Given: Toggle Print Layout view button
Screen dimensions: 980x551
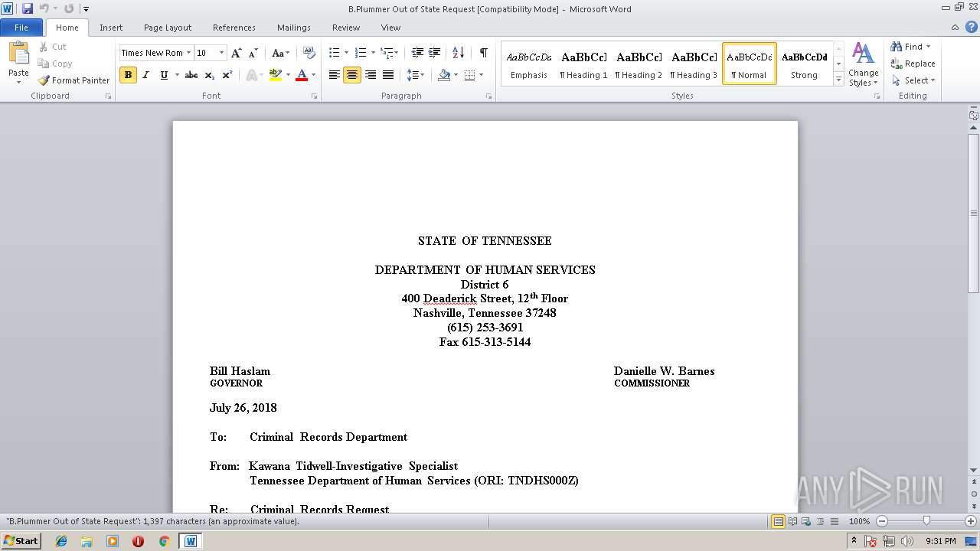Looking at the screenshot, I should click(x=779, y=521).
